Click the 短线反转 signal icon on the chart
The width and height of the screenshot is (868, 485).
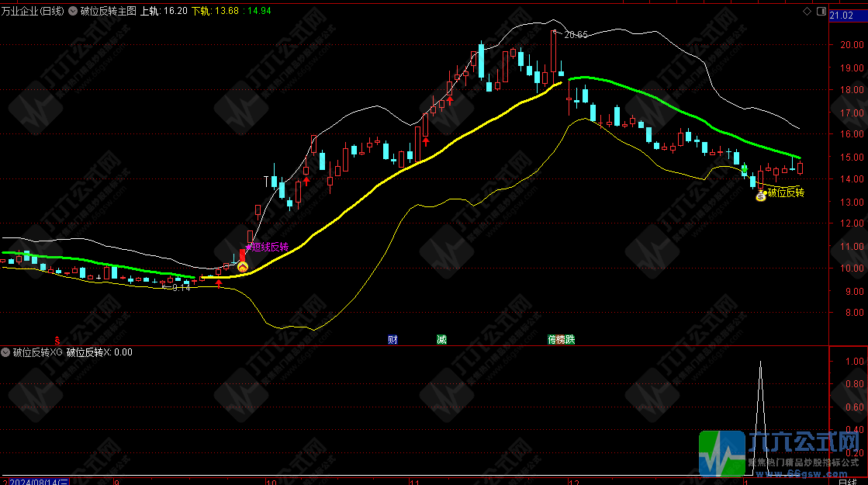[242, 266]
